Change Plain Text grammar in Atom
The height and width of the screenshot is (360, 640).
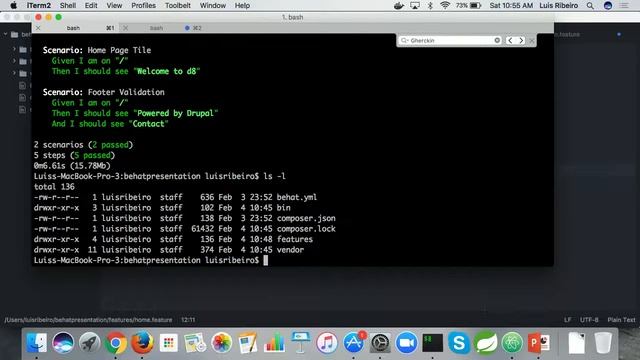(x=621, y=320)
